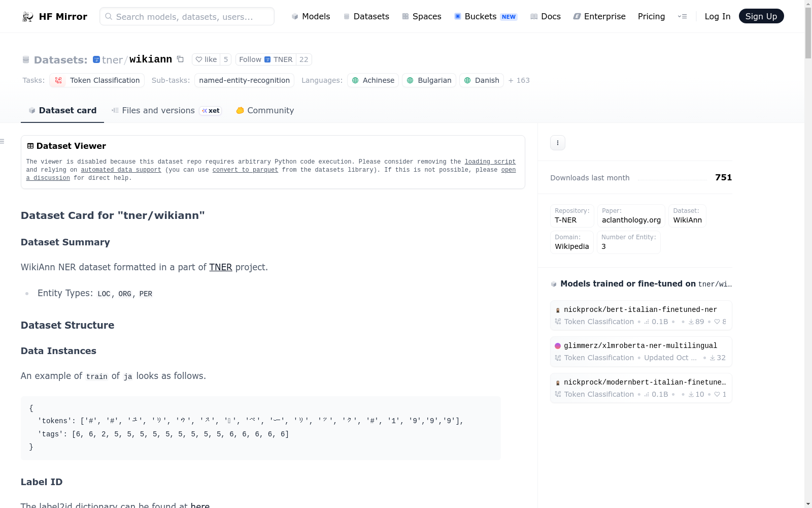Open Buckets in the top navigation
The height and width of the screenshot is (508, 812).
[486, 17]
